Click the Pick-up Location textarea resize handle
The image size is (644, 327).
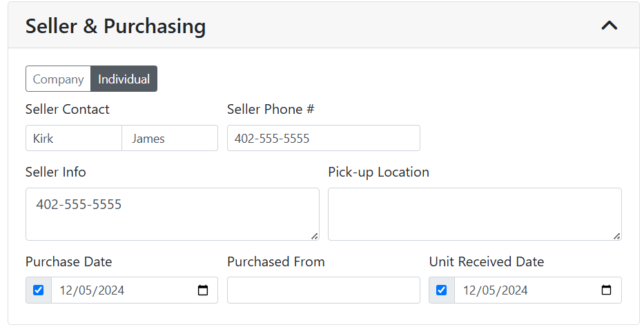point(617,236)
